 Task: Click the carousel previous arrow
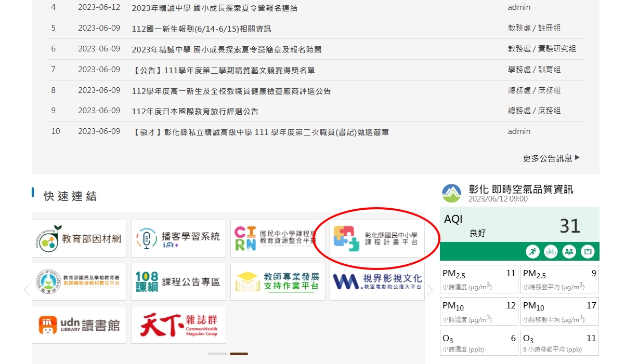27,290
